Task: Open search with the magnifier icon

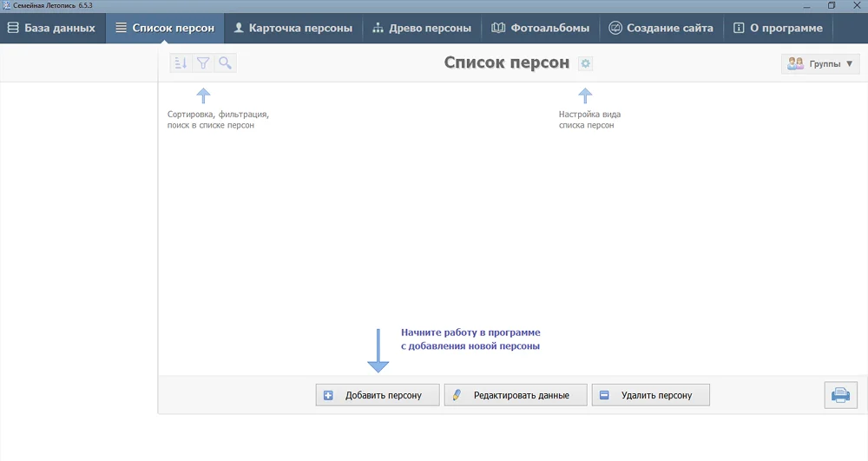Action: click(225, 63)
